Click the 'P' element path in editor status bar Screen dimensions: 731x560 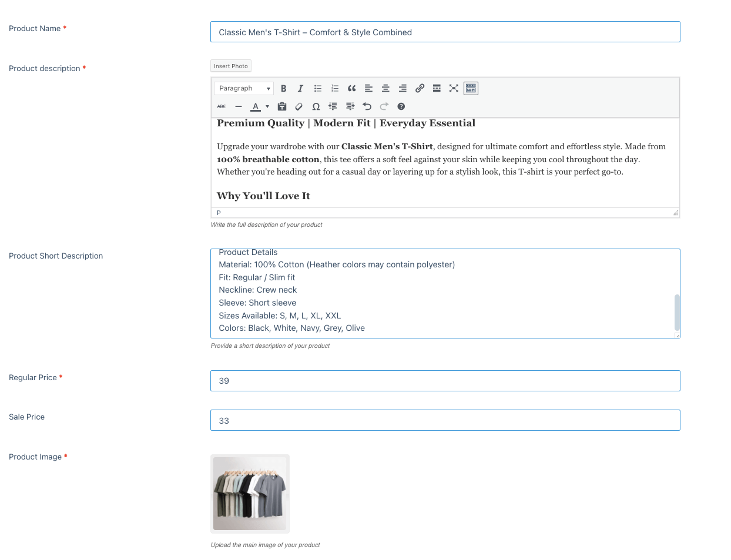219,213
